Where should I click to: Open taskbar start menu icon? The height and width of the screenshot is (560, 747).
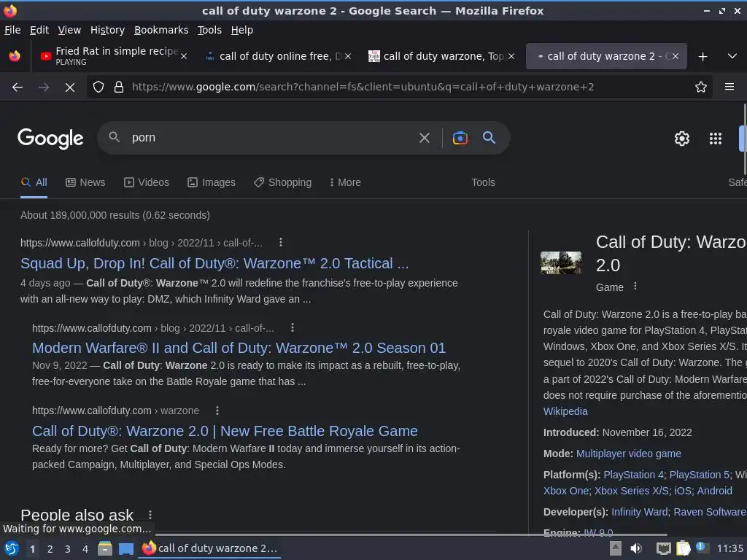pos(12,549)
